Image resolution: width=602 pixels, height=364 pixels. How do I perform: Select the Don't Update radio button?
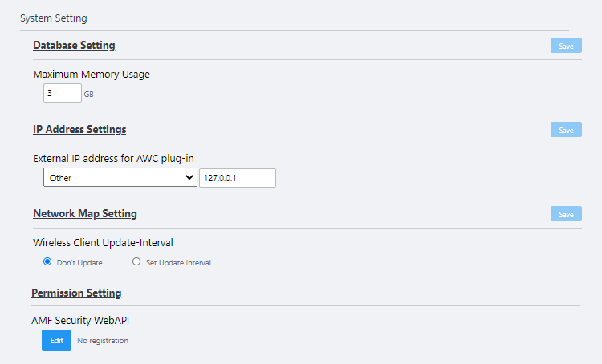coord(47,262)
